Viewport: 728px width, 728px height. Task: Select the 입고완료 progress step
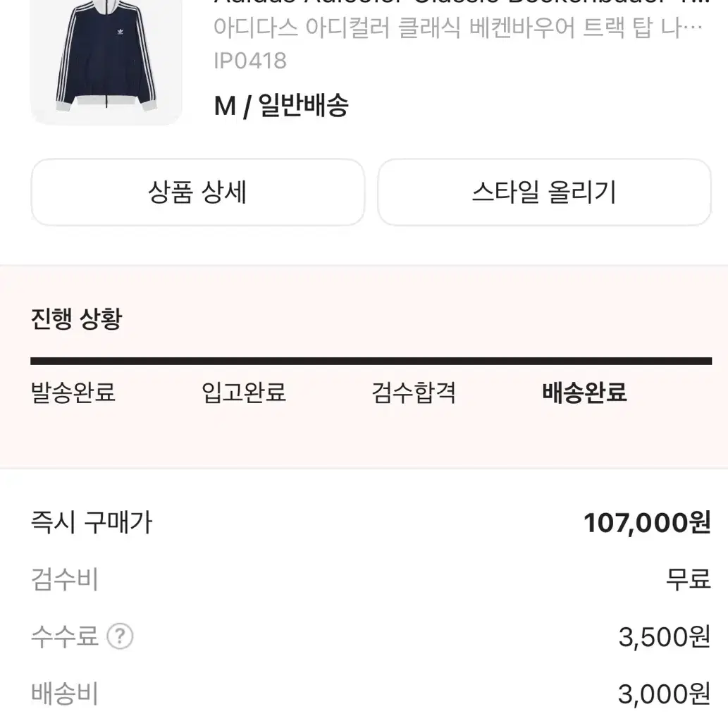coord(243,394)
